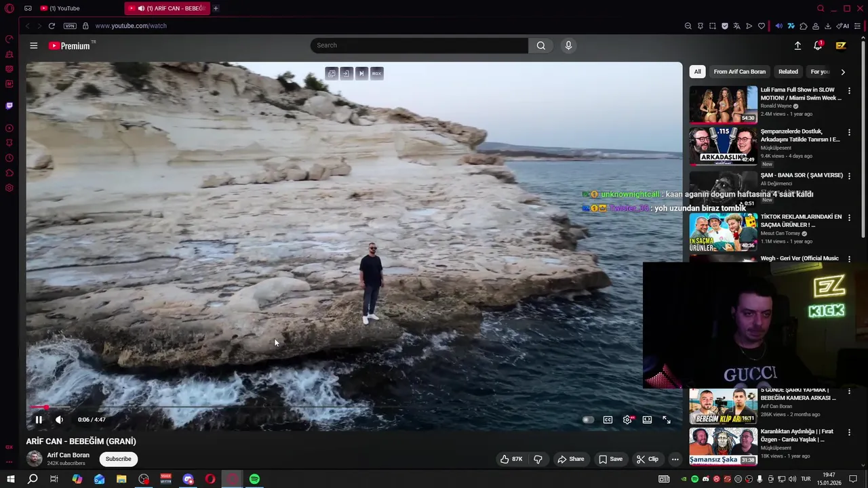Open File Explorer from the taskbar

(121, 479)
